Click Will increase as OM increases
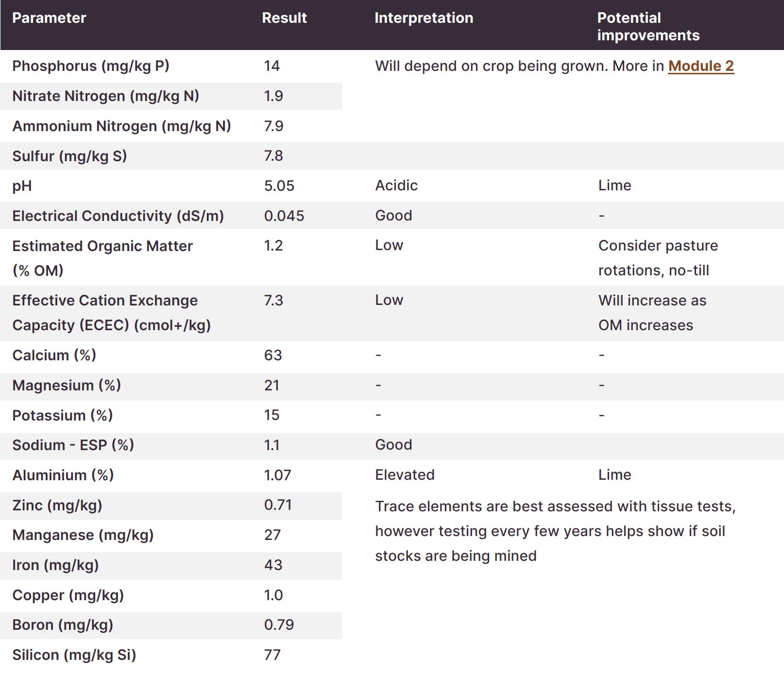 click(x=652, y=313)
